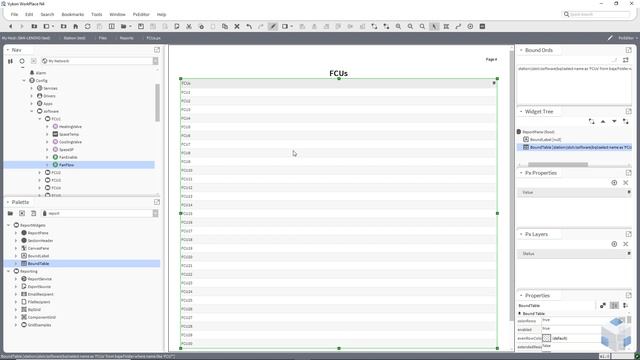Maximize the Bound Ords panel
The image size is (640, 360).
point(629,50)
